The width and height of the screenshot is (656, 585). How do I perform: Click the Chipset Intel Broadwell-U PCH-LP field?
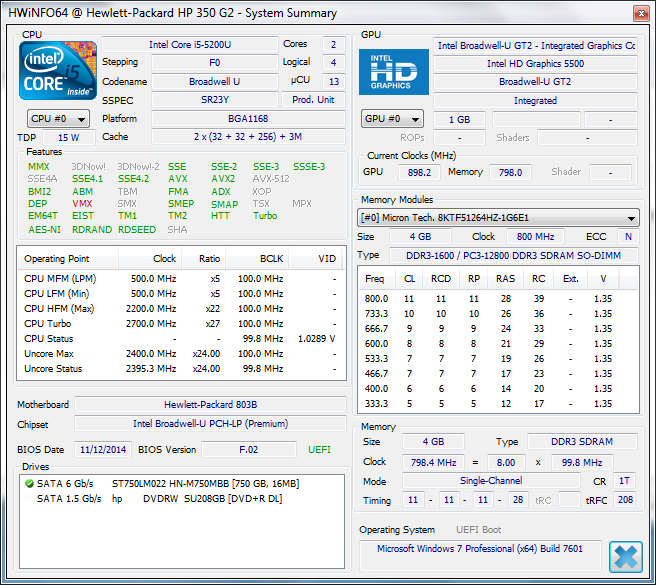coord(210,423)
